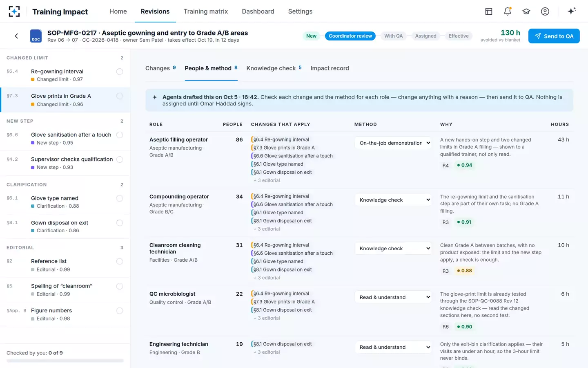
Task: Click the Training Impact logo icon
Action: click(14, 11)
